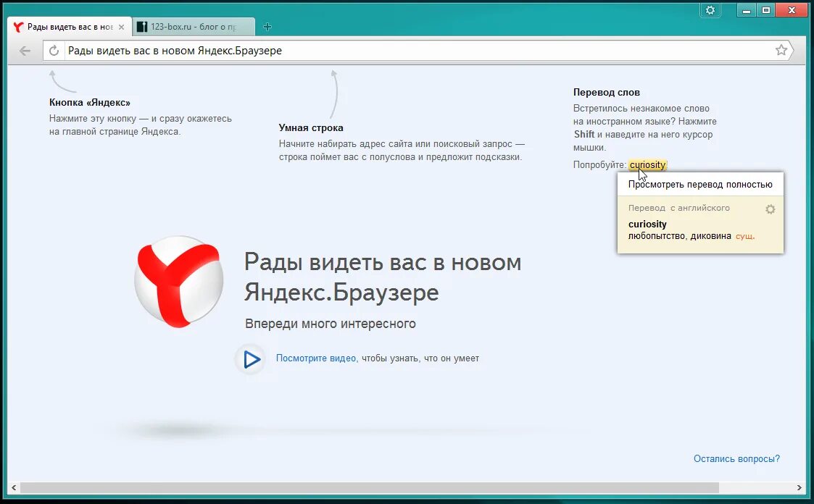
Task: Switch to the 123-box.ru tab
Action: click(193, 27)
